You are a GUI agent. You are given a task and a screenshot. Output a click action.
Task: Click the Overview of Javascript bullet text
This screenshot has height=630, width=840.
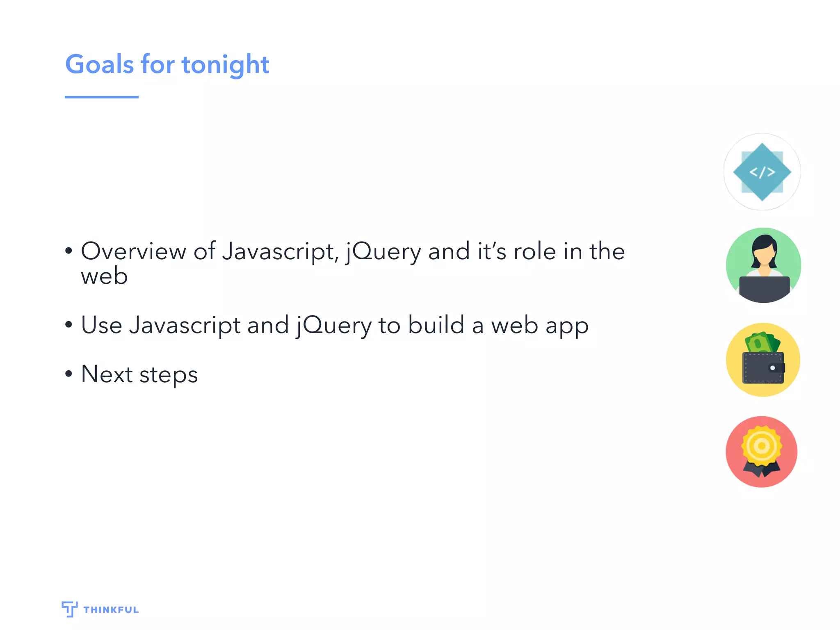click(353, 263)
